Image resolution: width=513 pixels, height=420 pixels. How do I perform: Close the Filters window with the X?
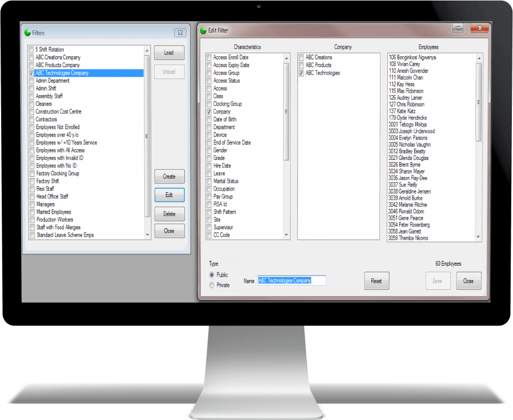(x=180, y=33)
